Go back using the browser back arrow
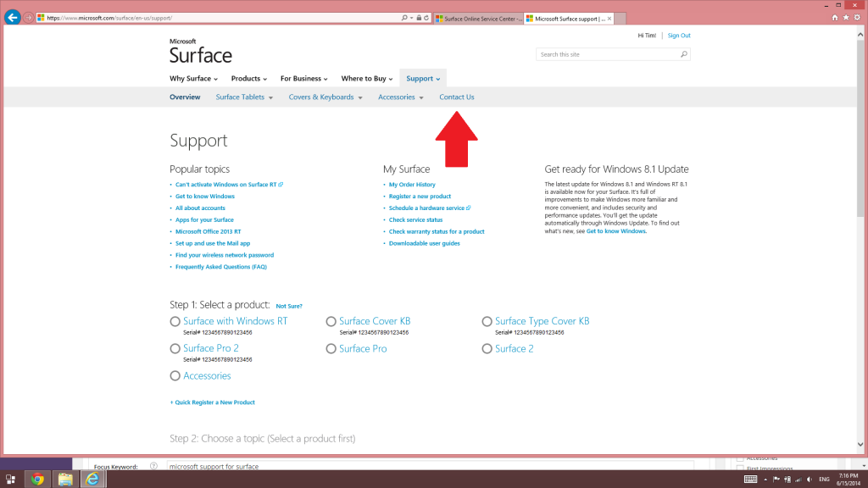868x488 pixels. pos(12,17)
